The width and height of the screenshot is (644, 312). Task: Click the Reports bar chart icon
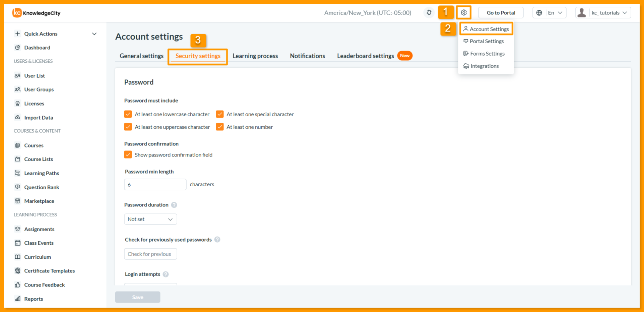[x=18, y=299]
